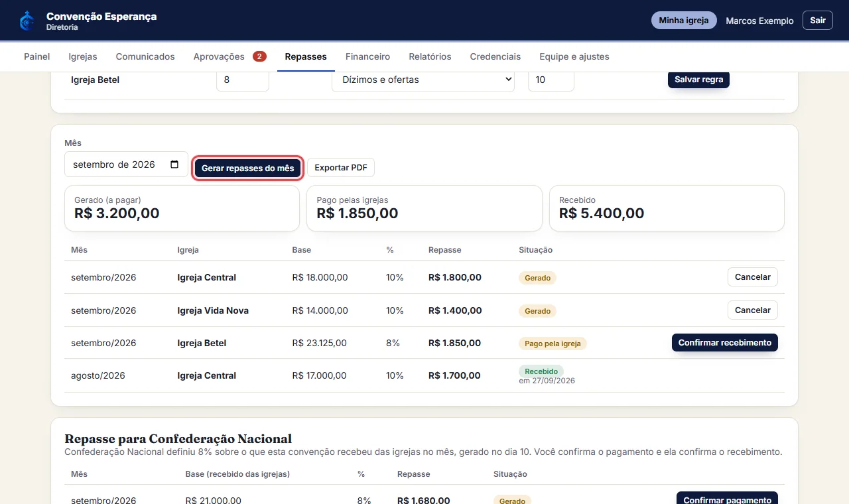Select the Repasses tab
Screen dimensions: 849x504
[306, 57]
